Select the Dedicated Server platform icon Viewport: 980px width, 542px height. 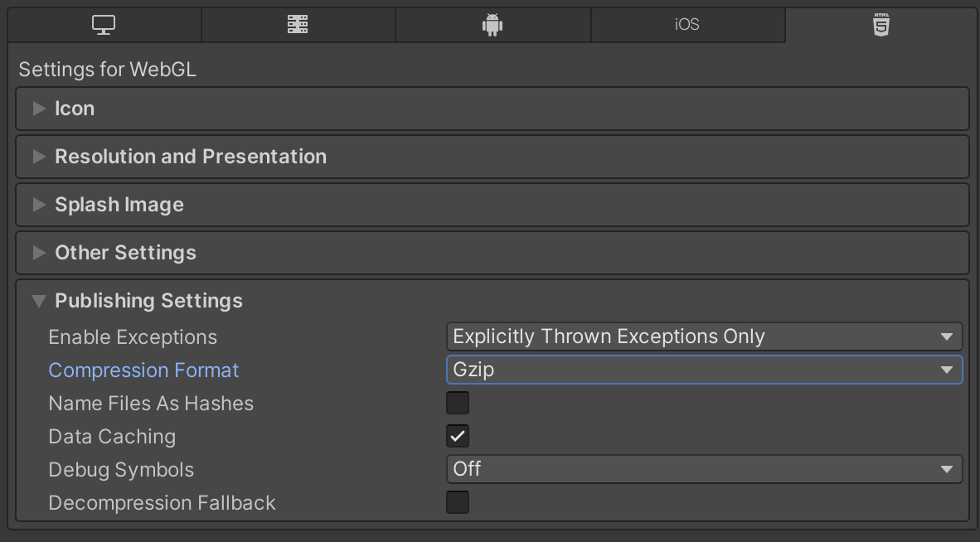coord(298,25)
